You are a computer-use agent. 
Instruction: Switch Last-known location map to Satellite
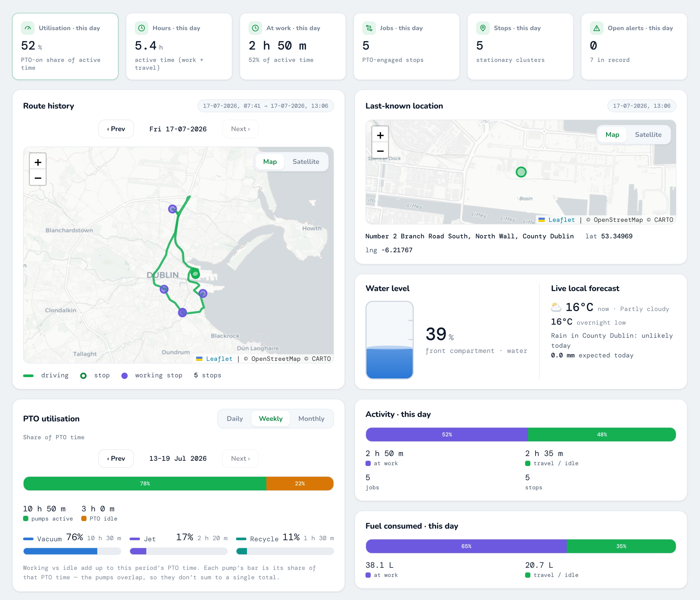(x=648, y=135)
